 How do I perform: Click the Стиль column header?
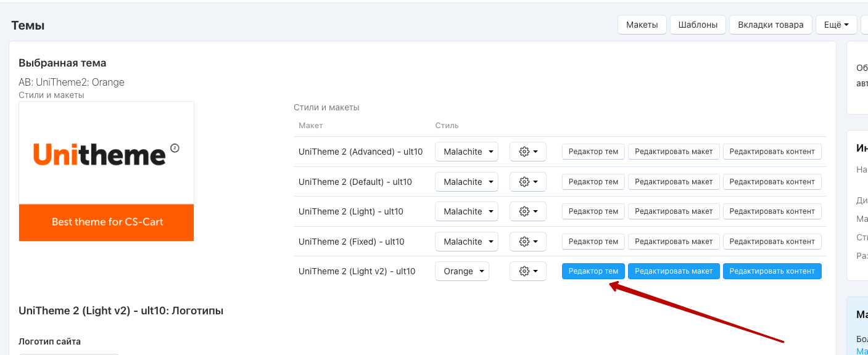[x=447, y=126]
